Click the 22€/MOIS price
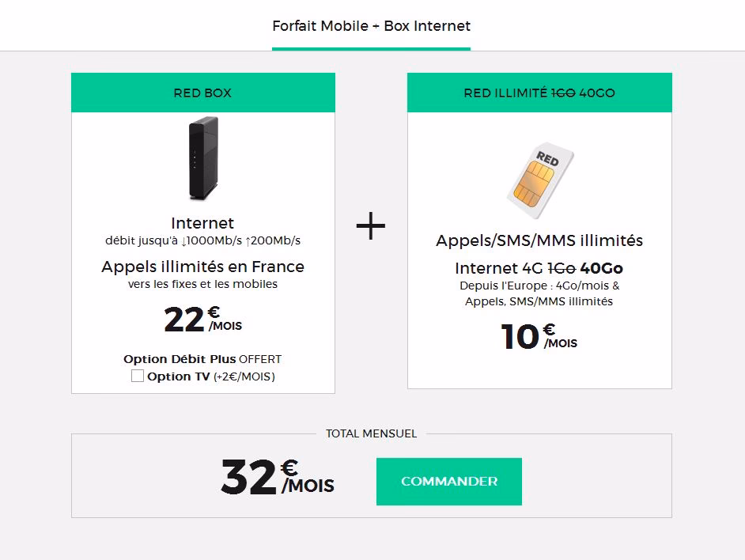Screen dimensions: 745x560 pos(203,320)
